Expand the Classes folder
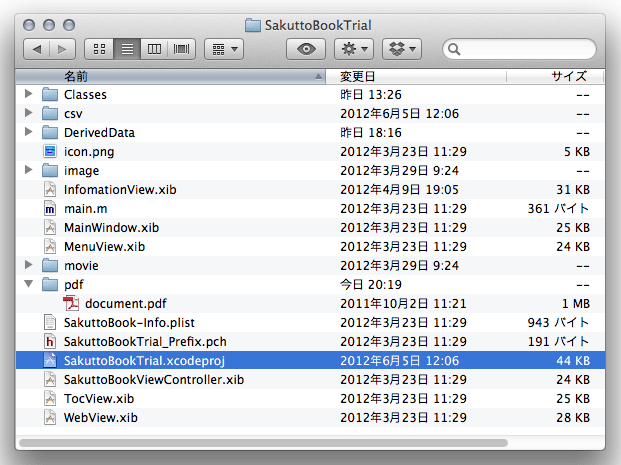The width and height of the screenshot is (621, 465). [29, 94]
